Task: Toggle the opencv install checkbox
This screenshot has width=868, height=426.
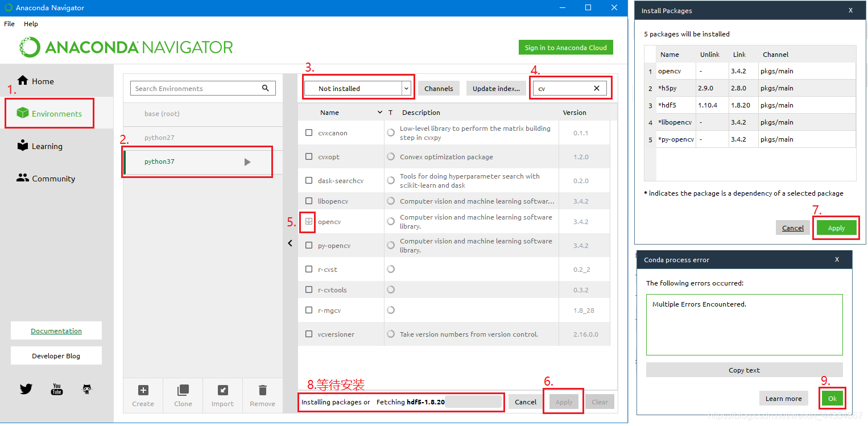Action: pos(309,221)
